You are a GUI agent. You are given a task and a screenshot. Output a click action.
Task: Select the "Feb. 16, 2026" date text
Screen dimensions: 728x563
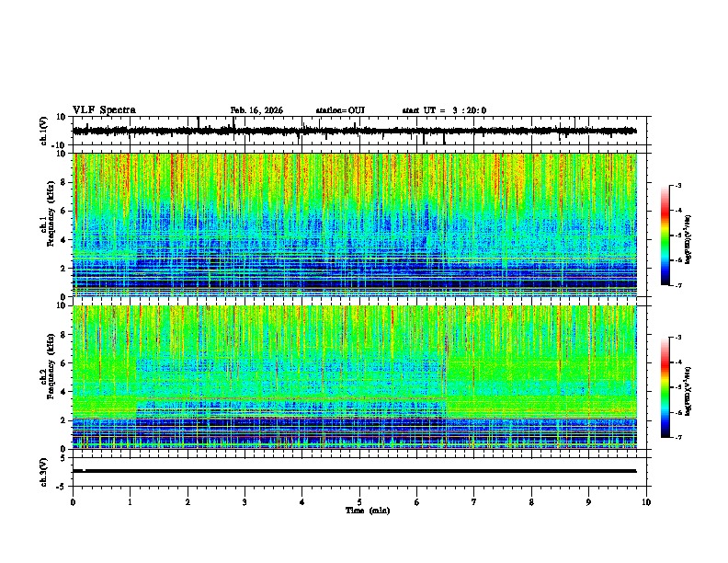pos(256,110)
